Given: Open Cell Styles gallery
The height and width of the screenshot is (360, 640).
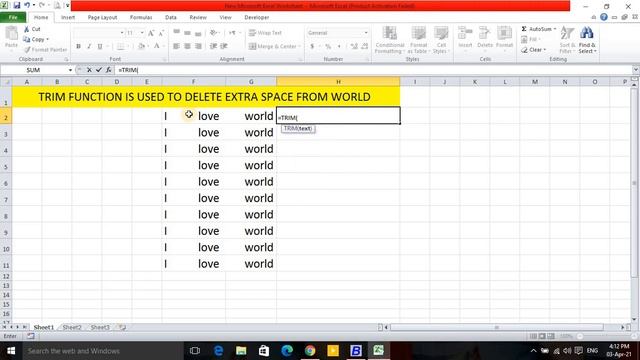Looking at the screenshot, I should coord(440,40).
